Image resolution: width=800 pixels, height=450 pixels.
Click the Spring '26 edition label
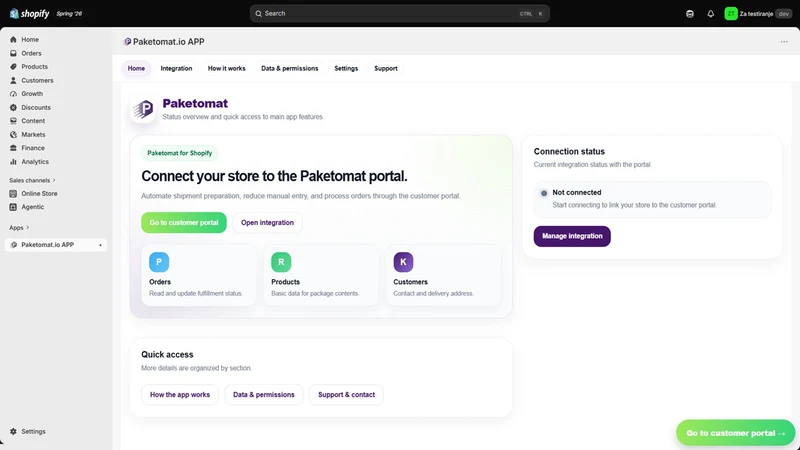click(x=69, y=14)
